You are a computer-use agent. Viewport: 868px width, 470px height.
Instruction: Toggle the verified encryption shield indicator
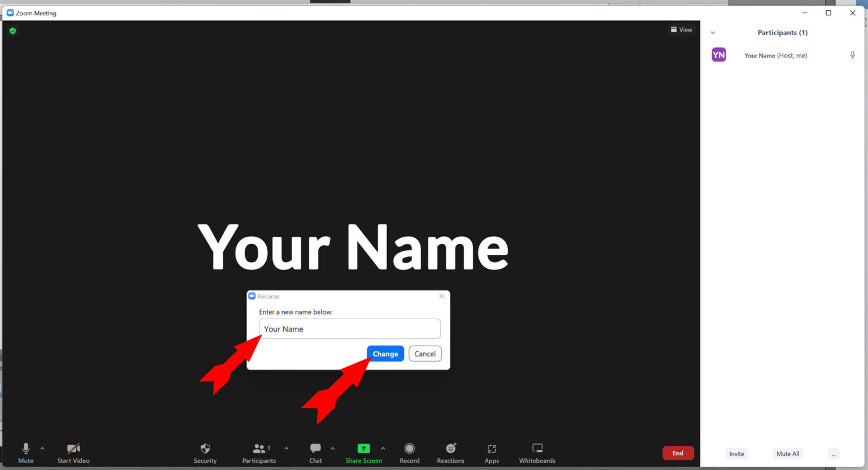[x=12, y=31]
